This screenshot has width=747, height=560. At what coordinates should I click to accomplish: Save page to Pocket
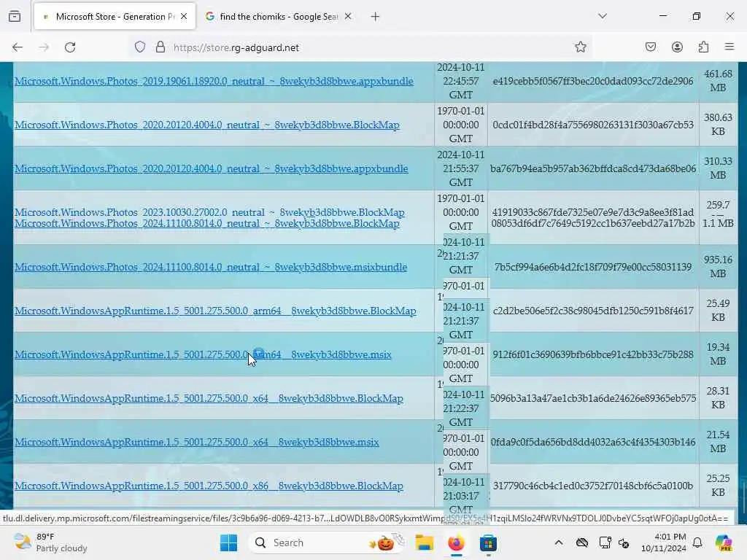(651, 47)
